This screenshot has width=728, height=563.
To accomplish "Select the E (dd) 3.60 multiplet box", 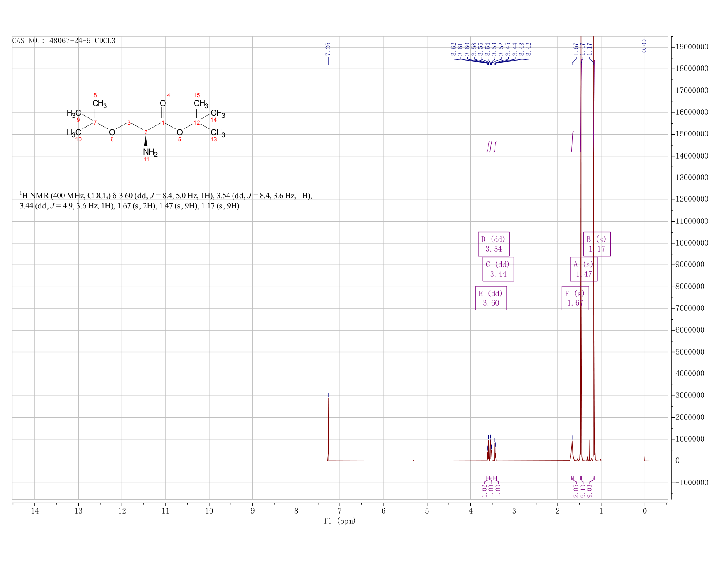I will 491,298.
